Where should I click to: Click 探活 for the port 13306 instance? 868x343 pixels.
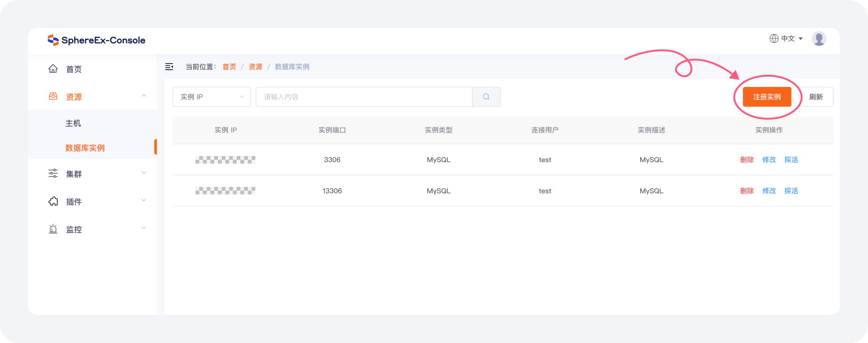(791, 191)
